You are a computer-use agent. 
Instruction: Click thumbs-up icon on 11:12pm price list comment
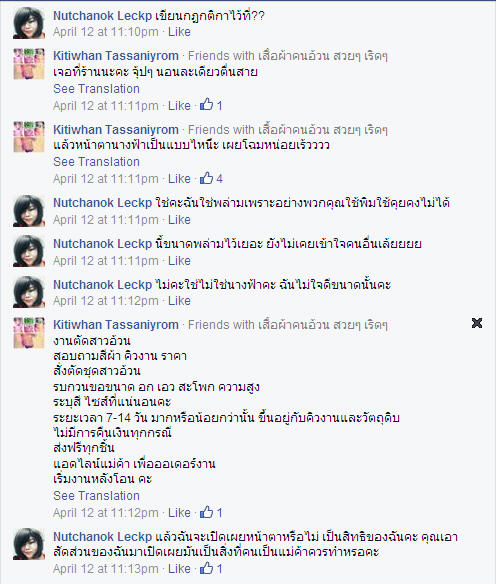pyautogui.click(x=206, y=512)
